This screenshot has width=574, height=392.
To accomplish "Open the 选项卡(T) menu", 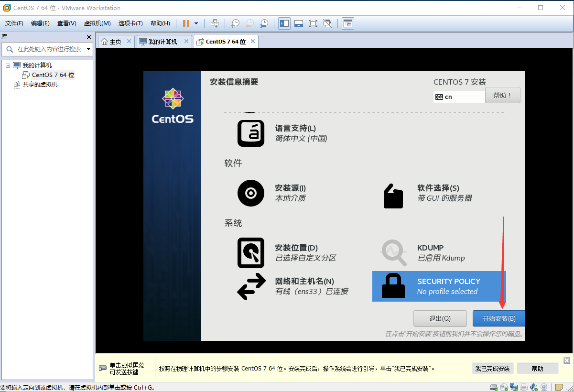I will tap(130, 23).
